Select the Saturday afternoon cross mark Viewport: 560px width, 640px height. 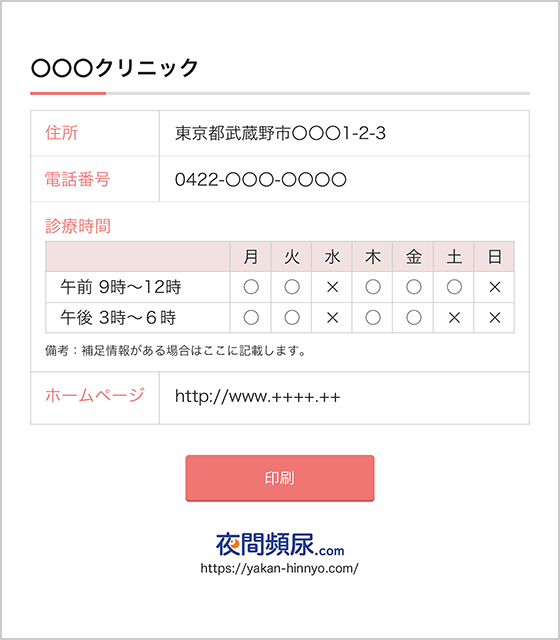[x=454, y=318]
